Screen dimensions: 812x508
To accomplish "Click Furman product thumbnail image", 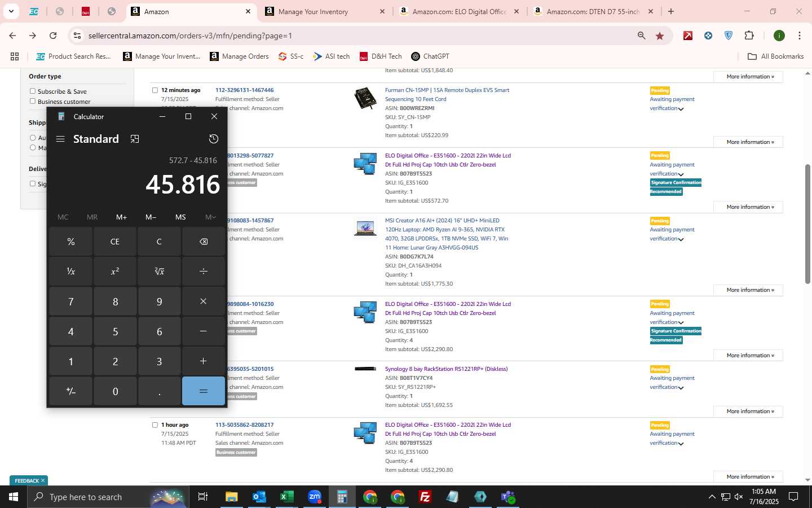I will (x=365, y=99).
